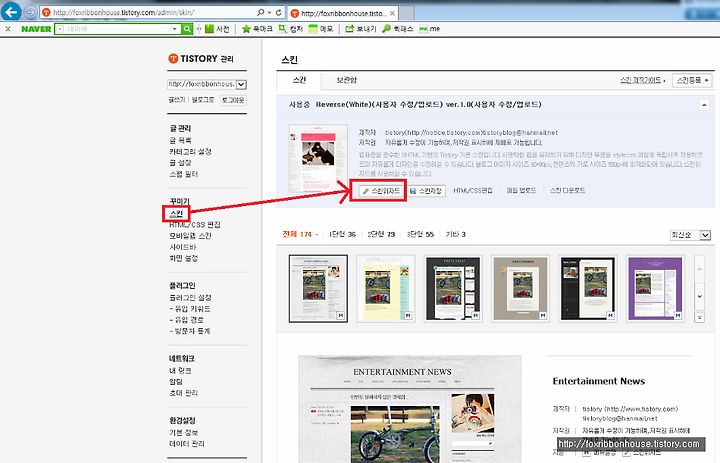Select 스킨 under 꾸미기 in sidebar
Screen dimensions: 720x463
(x=176, y=214)
